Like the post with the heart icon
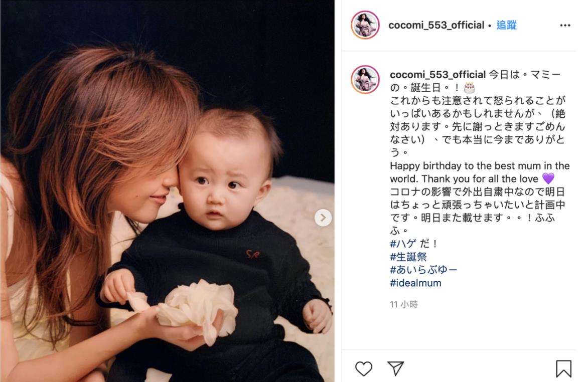588x382 pixels. (363, 368)
